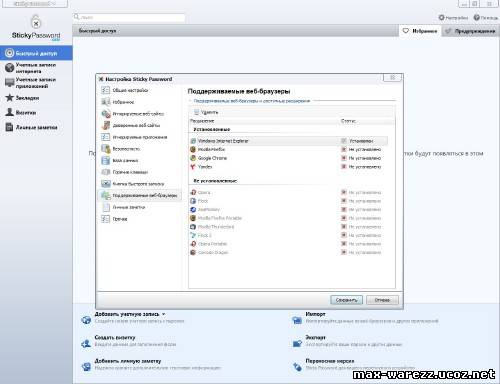
Task: Click the Создать визитку action
Action: [115, 337]
